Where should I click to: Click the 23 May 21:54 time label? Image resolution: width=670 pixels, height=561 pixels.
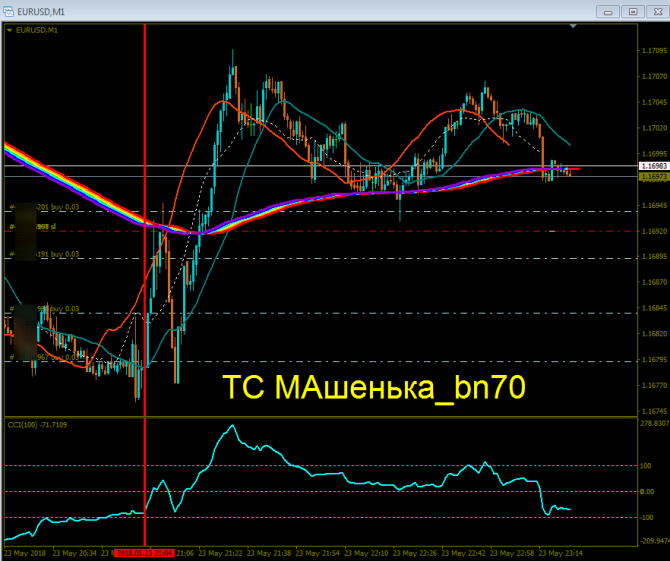pos(318,553)
